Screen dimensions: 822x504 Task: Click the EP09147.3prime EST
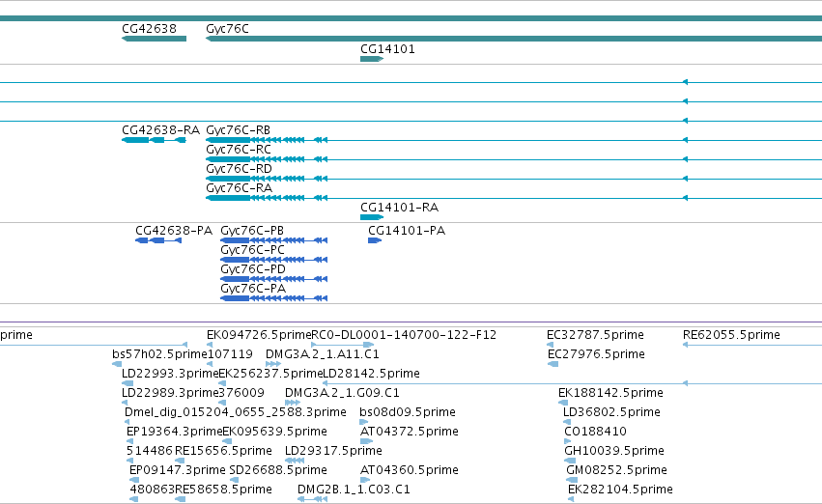pyautogui.click(x=134, y=481)
